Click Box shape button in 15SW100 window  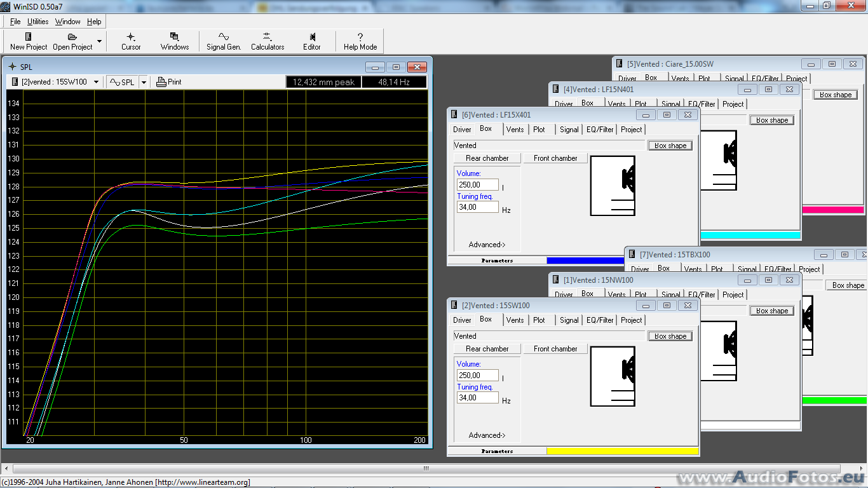pos(670,336)
